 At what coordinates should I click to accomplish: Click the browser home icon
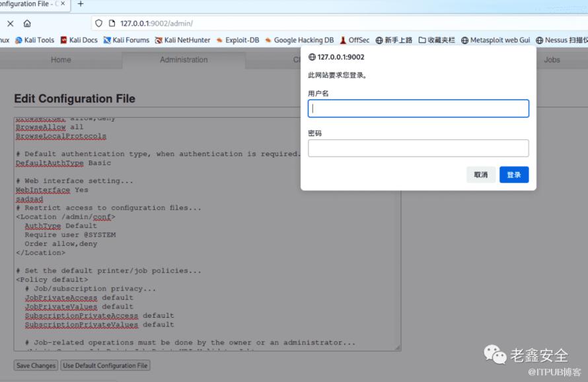coord(27,23)
